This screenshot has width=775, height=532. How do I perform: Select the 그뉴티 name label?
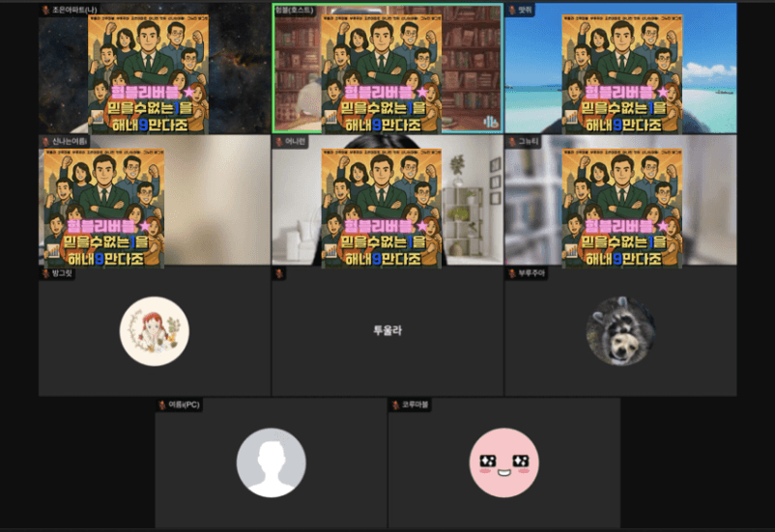pos(529,142)
